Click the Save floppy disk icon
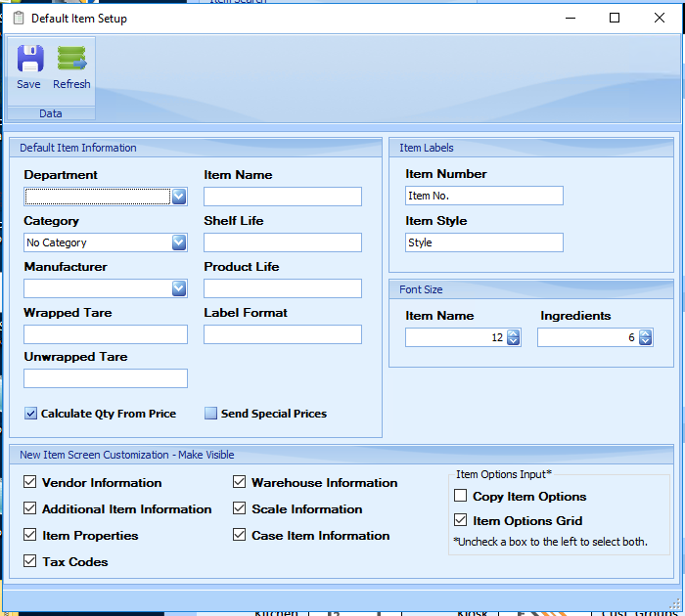This screenshot has height=616, width=685. 29,61
